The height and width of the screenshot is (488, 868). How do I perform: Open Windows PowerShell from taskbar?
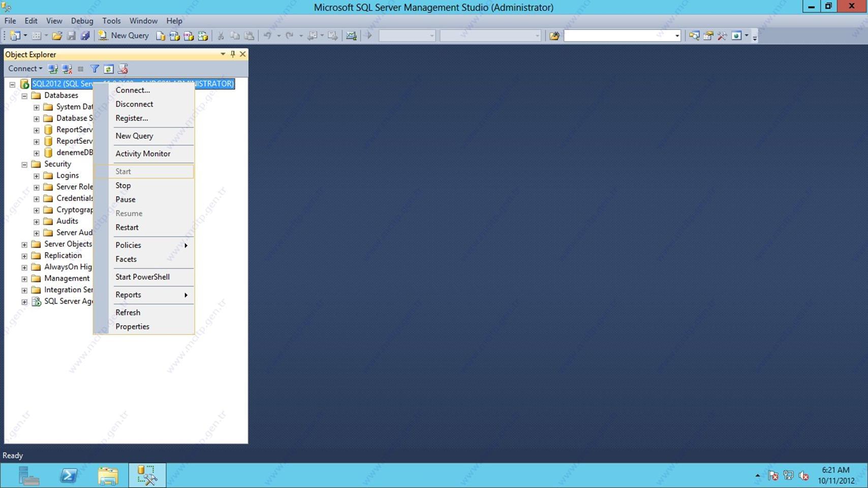(x=69, y=475)
